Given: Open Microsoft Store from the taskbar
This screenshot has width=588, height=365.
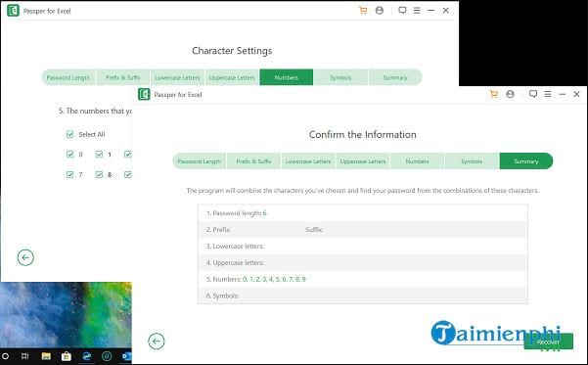Looking at the screenshot, I should point(67,356).
